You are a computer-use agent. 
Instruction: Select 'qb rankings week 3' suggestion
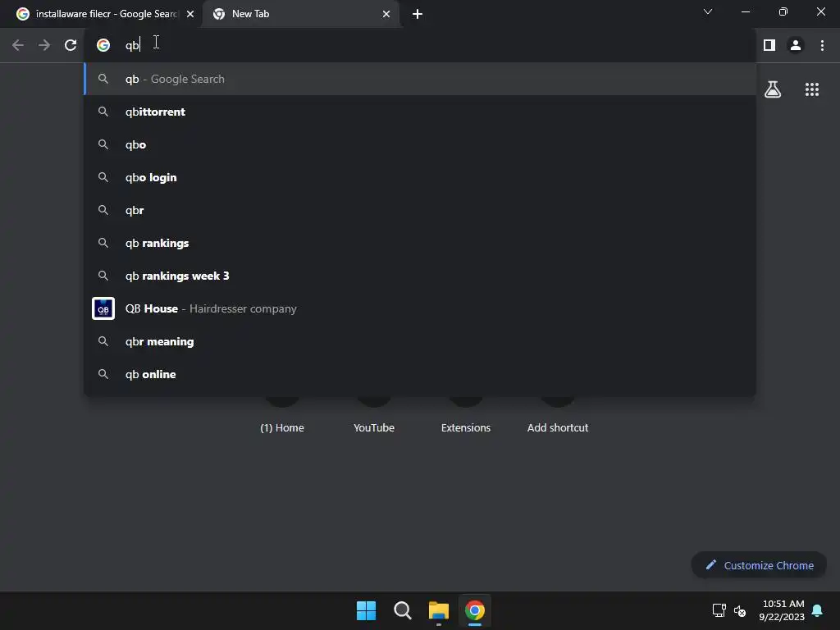(x=420, y=276)
